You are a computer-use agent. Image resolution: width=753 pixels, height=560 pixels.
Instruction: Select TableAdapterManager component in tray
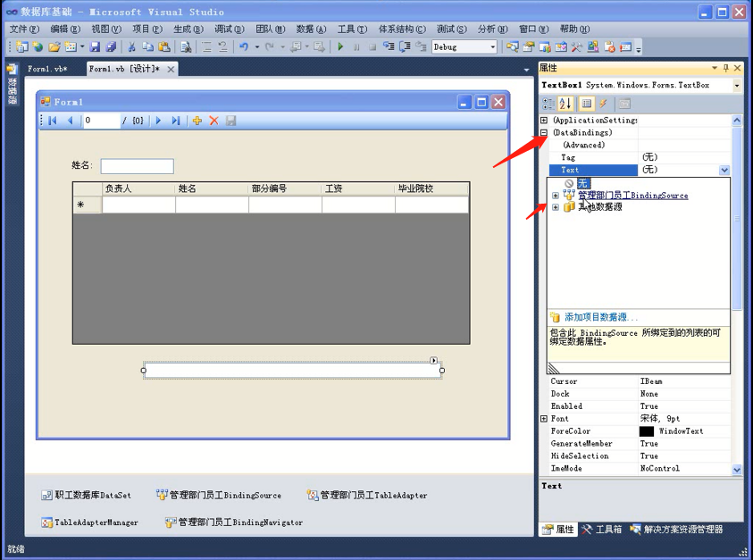point(90,522)
